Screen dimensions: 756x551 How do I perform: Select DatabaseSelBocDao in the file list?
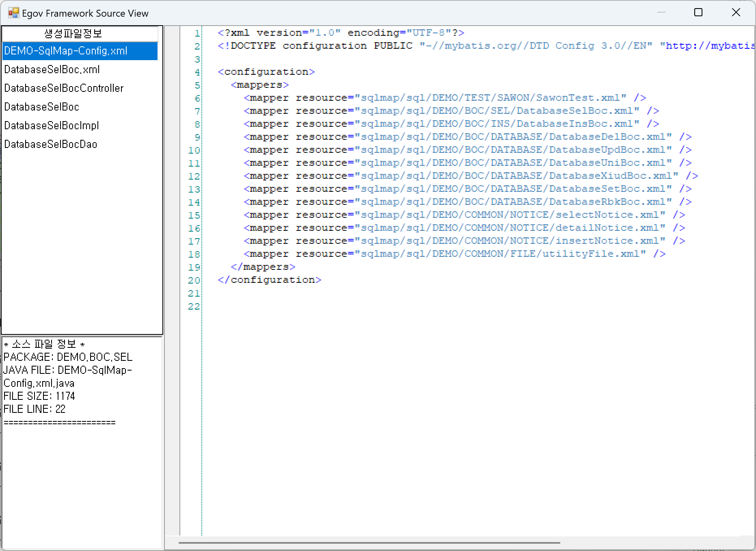(x=51, y=145)
